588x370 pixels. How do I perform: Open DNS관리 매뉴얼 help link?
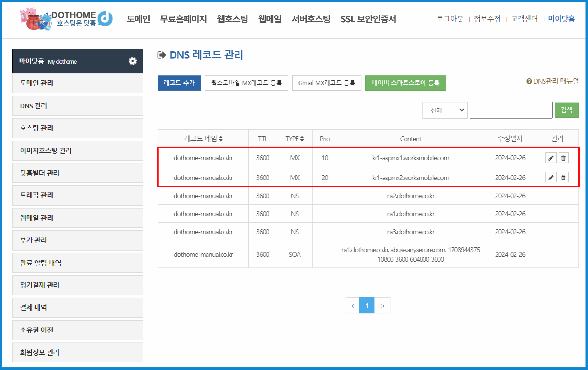coord(552,81)
